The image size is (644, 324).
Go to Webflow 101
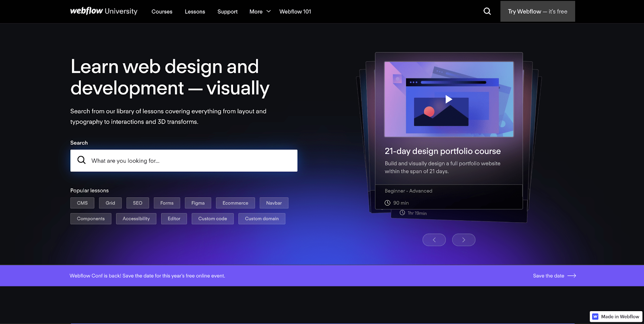[x=295, y=12]
